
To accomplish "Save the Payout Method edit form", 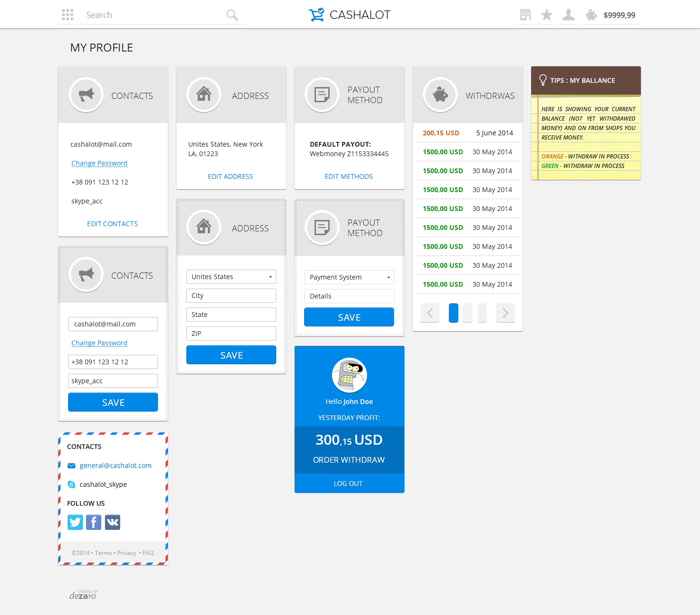I will pos(349,317).
